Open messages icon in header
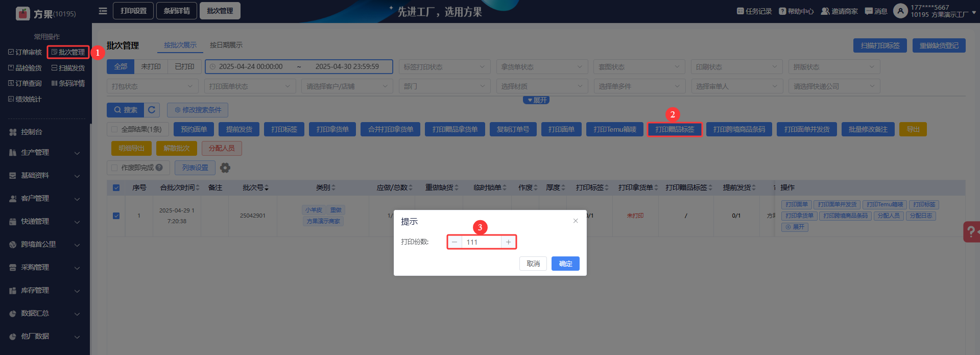This screenshot has height=355, width=980. pos(869,11)
